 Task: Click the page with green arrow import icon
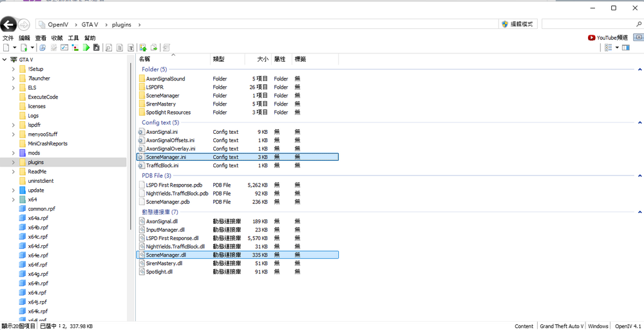(x=24, y=48)
